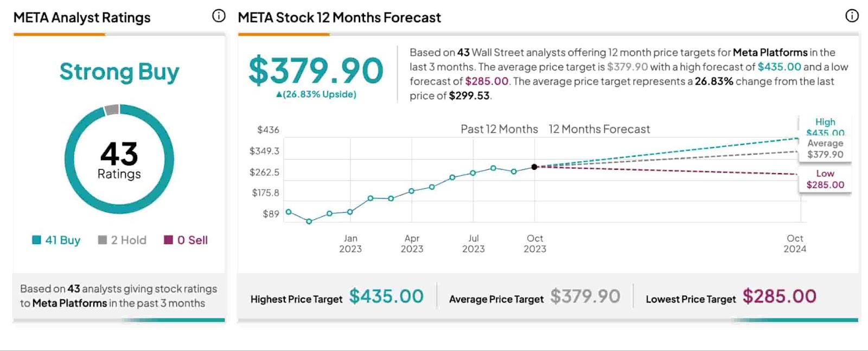Click the info icon beside META Analyst Ratings

coord(219,16)
